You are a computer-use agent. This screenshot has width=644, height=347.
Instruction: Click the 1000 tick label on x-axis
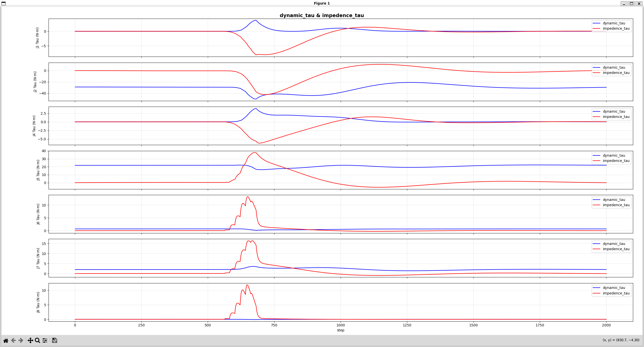pos(341,325)
